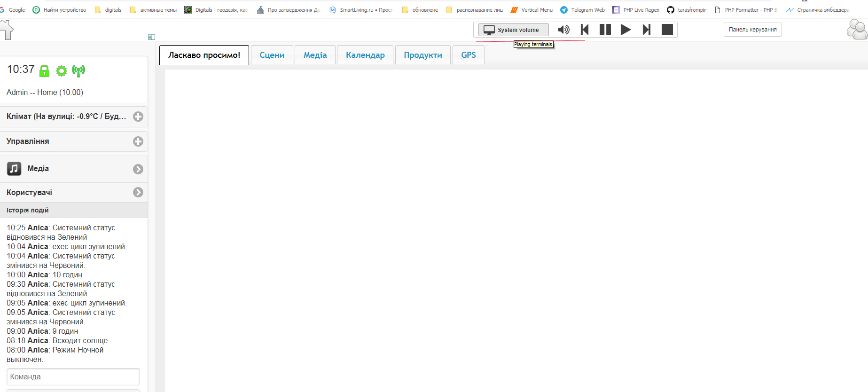Click the green padlock security icon
868x392 pixels.
pyautogui.click(x=44, y=71)
